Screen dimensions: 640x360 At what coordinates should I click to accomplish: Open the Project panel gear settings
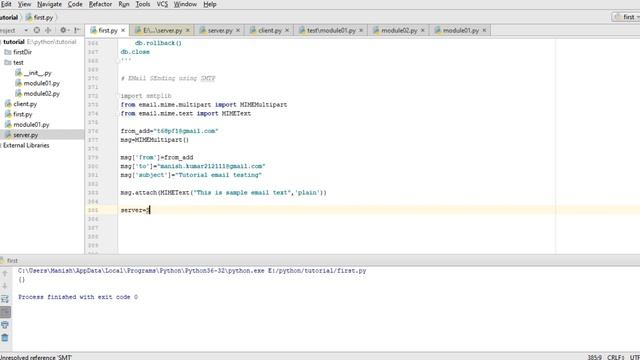tap(63, 30)
